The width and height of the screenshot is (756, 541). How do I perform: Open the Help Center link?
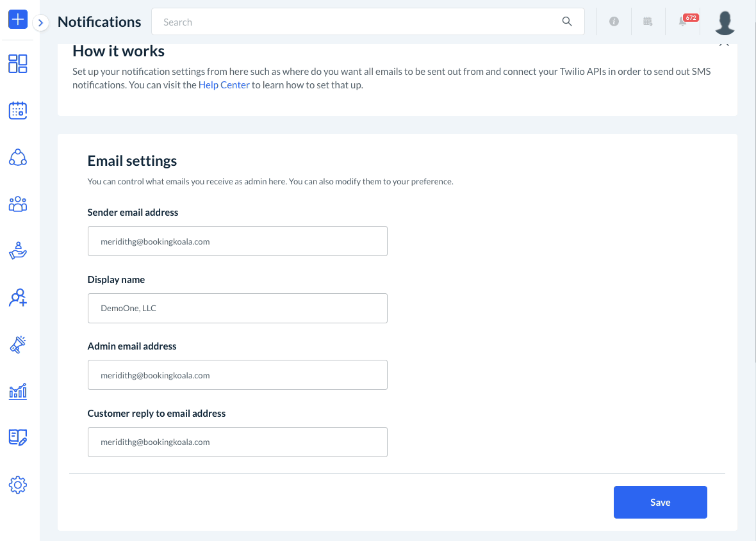224,85
